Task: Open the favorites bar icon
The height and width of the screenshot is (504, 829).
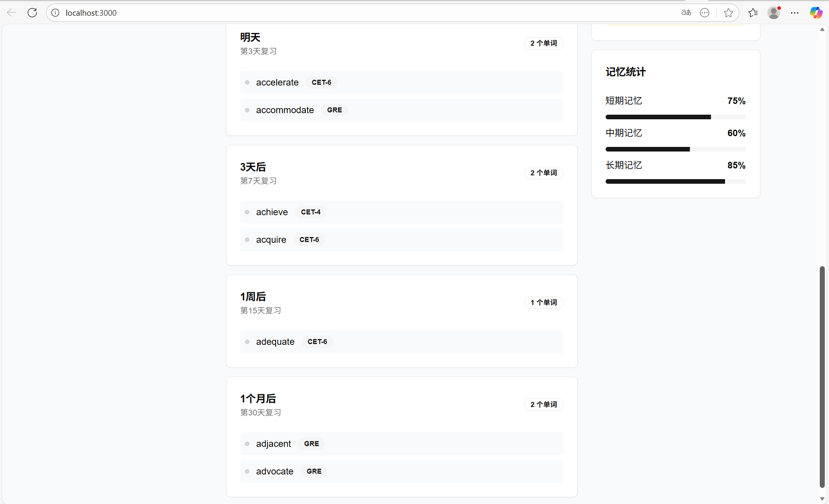Action: pyautogui.click(x=753, y=12)
